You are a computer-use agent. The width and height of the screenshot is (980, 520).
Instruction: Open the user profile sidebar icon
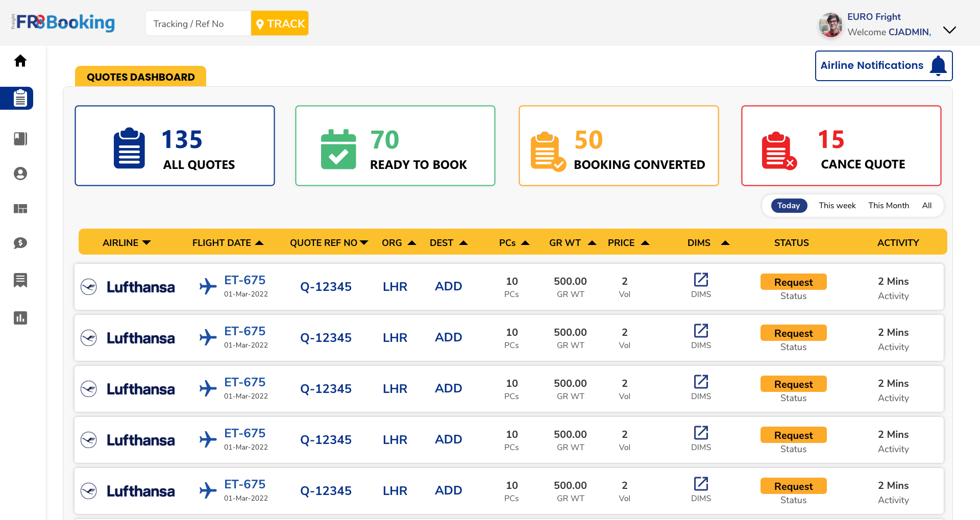click(20, 174)
